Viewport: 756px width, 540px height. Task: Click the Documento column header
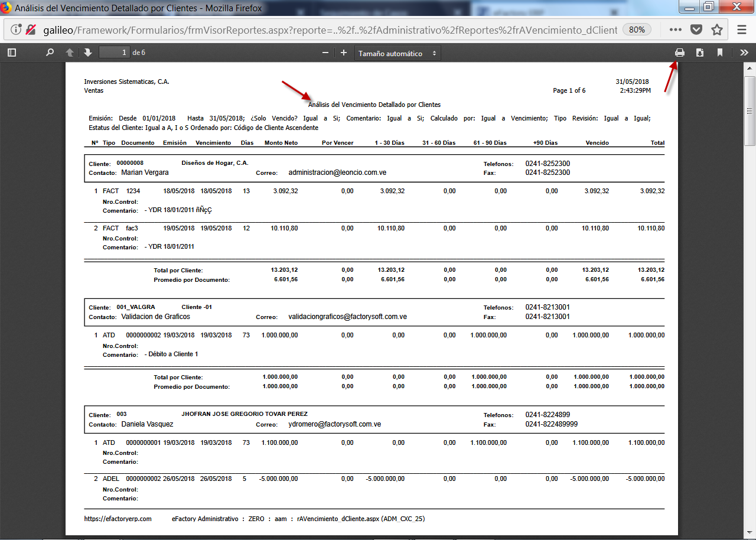coord(138,143)
